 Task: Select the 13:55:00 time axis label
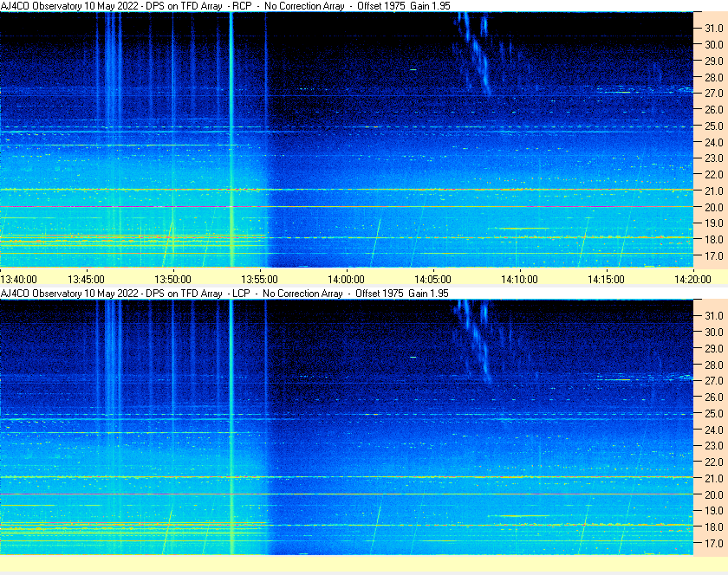point(259,280)
